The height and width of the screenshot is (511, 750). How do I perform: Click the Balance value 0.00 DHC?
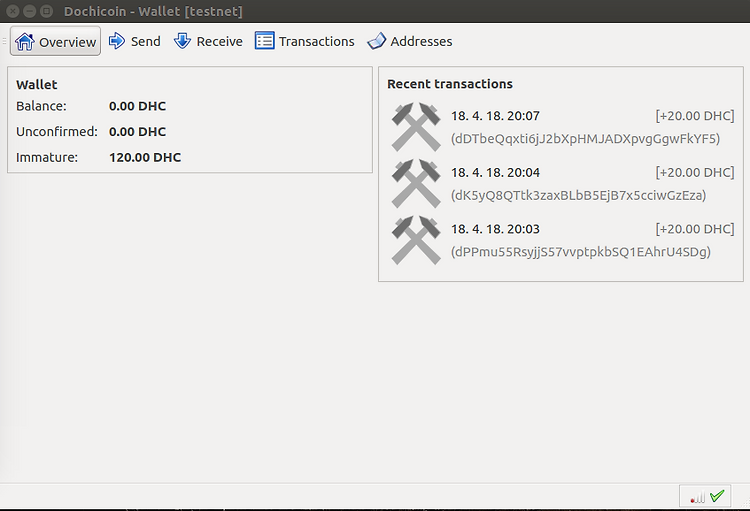point(137,106)
